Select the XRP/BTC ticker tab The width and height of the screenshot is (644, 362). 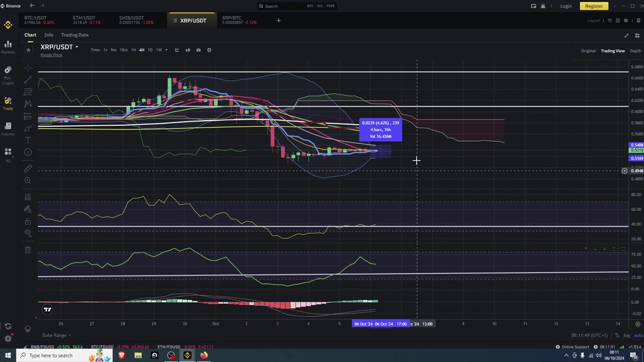239,20
